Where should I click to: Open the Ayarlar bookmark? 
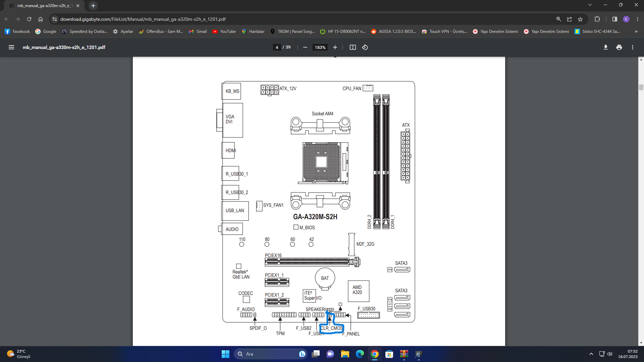pos(123,32)
